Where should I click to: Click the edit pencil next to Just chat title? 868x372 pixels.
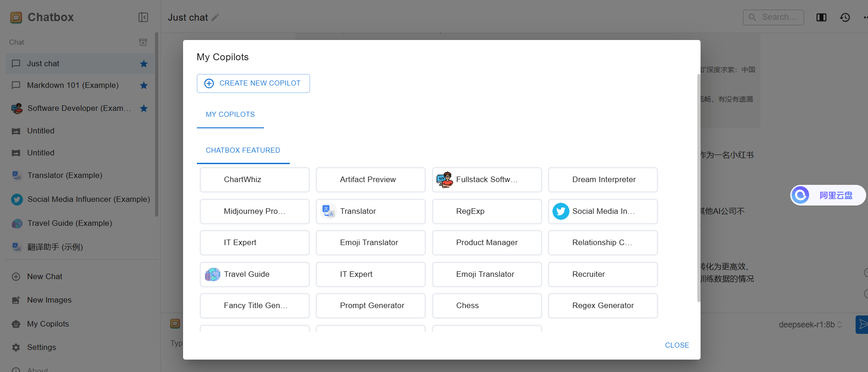pyautogui.click(x=215, y=17)
